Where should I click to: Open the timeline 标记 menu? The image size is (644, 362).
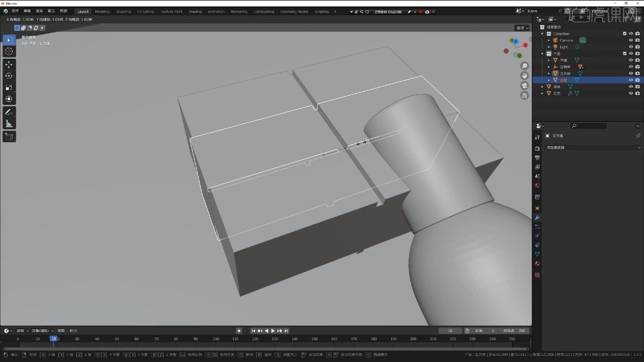tap(73, 331)
